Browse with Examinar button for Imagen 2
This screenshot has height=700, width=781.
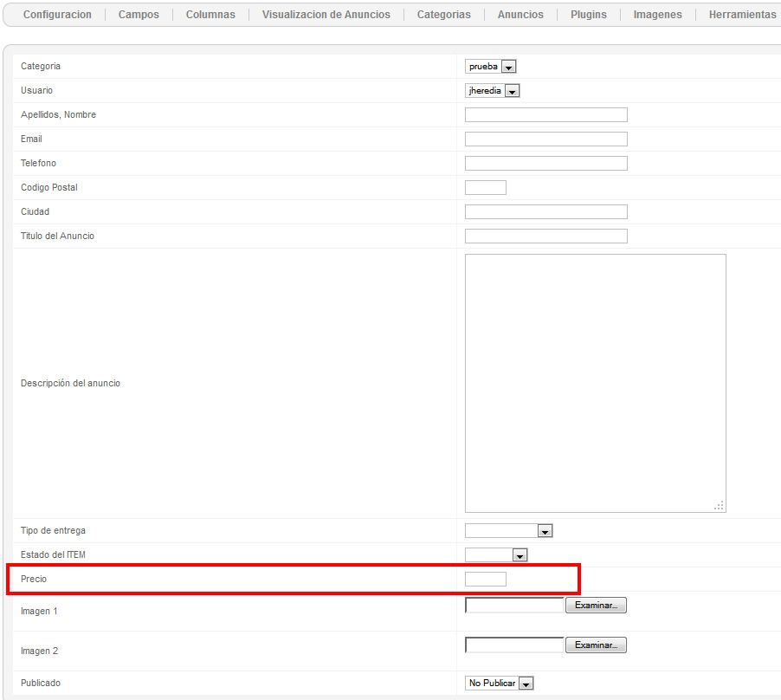tap(597, 645)
